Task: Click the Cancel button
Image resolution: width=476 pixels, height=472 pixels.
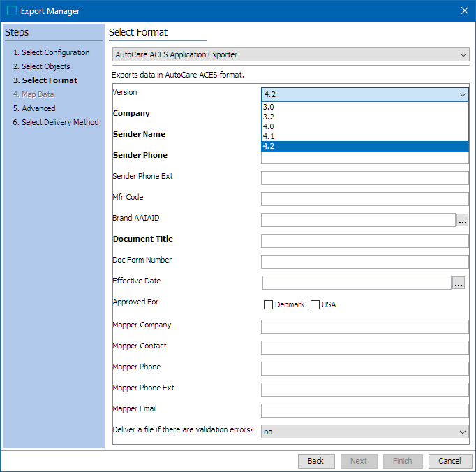Action: (450, 461)
